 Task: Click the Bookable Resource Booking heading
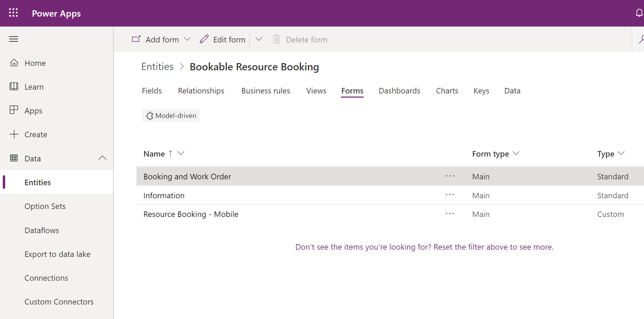tap(254, 67)
